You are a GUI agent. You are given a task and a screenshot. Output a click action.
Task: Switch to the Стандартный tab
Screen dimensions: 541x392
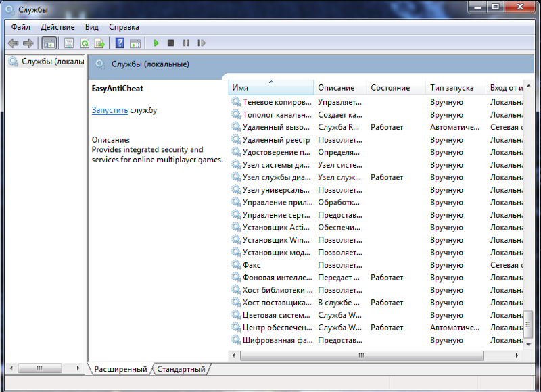tap(181, 369)
